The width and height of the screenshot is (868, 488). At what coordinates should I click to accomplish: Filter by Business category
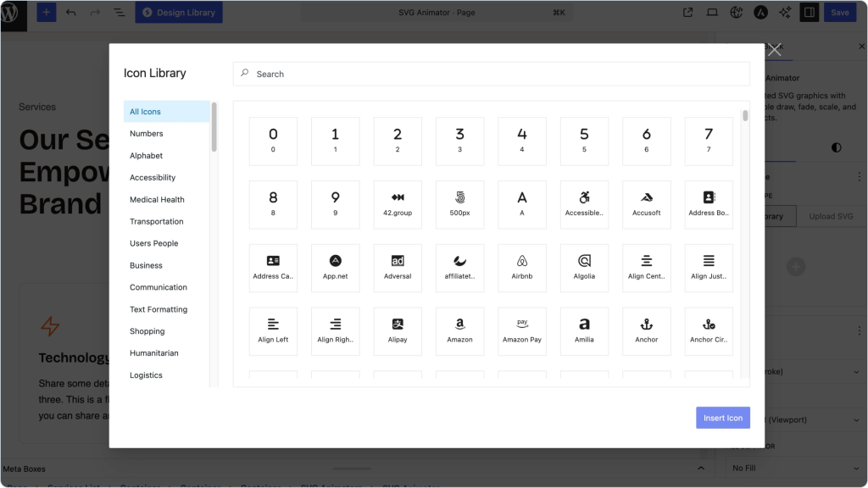pos(167,265)
